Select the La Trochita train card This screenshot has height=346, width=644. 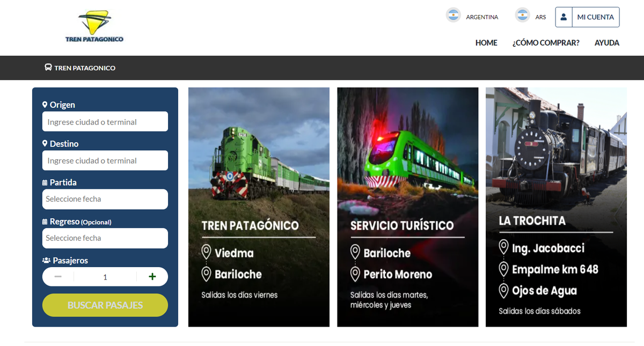556,207
